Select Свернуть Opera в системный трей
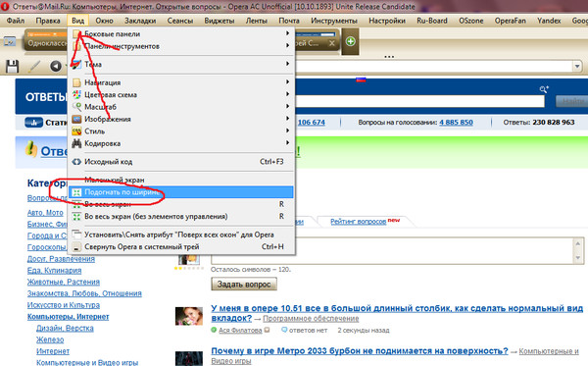 (180, 247)
